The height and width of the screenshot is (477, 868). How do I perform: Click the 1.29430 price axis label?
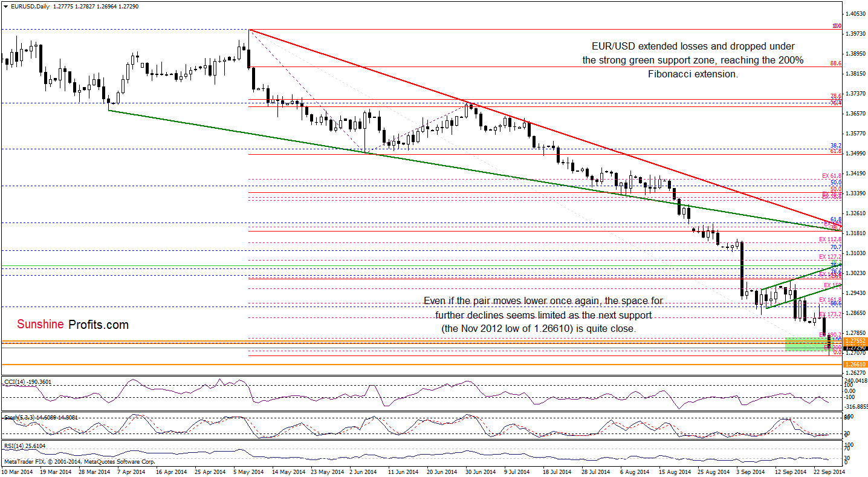tap(856, 293)
